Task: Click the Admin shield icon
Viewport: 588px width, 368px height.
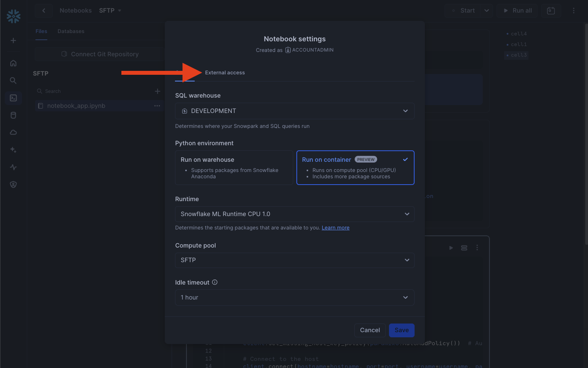Action: click(x=13, y=185)
